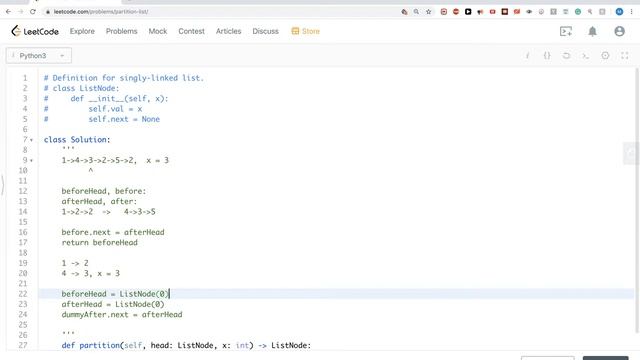Image resolution: width=640 pixels, height=360 pixels.
Task: Click the 'beforeHead = ListNode(0)' line
Action: pyautogui.click(x=115, y=294)
